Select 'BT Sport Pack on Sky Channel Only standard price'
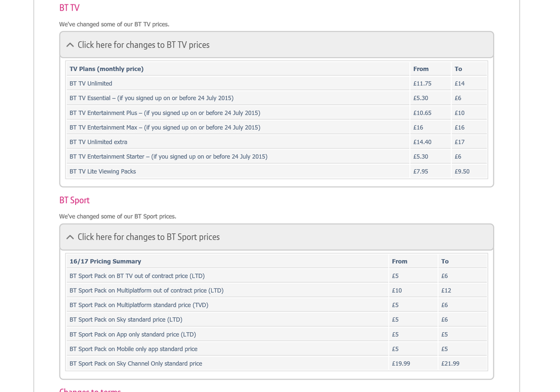The image size is (560, 392). point(136,364)
